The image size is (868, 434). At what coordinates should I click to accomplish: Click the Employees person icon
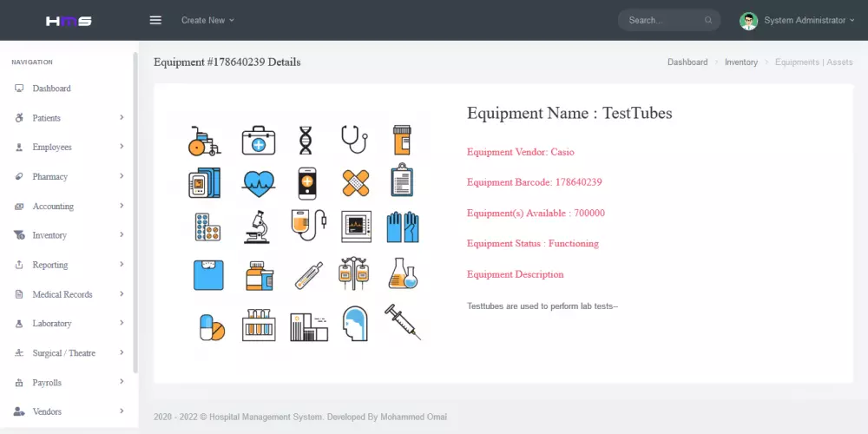19,148
